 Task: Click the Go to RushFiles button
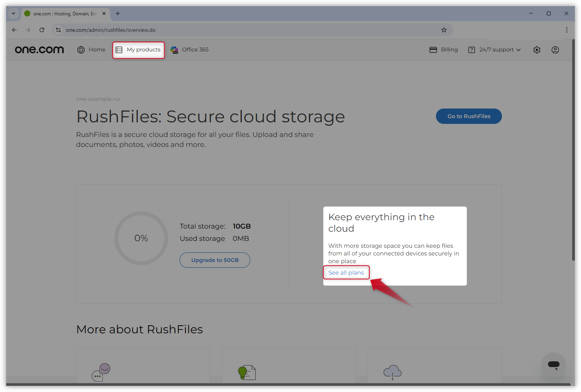(x=469, y=116)
